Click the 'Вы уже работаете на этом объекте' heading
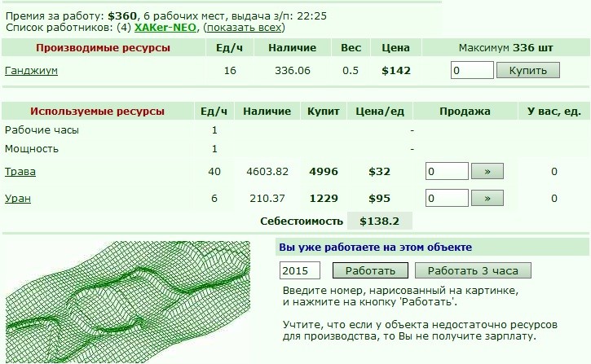 click(376, 248)
